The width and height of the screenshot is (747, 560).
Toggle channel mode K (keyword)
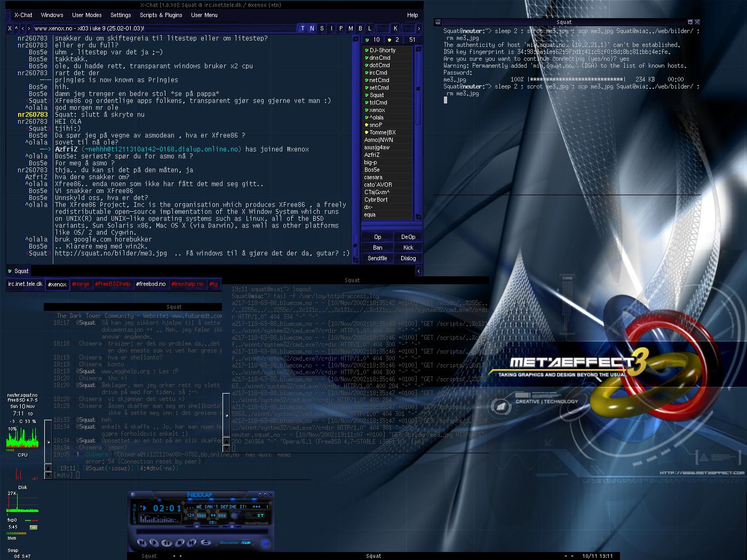pos(395,28)
